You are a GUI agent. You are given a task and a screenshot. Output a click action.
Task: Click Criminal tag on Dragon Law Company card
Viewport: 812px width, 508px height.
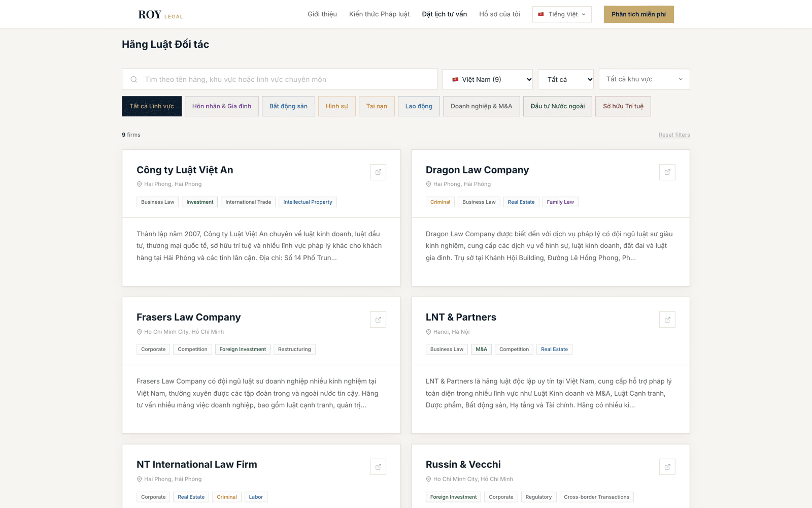440,202
